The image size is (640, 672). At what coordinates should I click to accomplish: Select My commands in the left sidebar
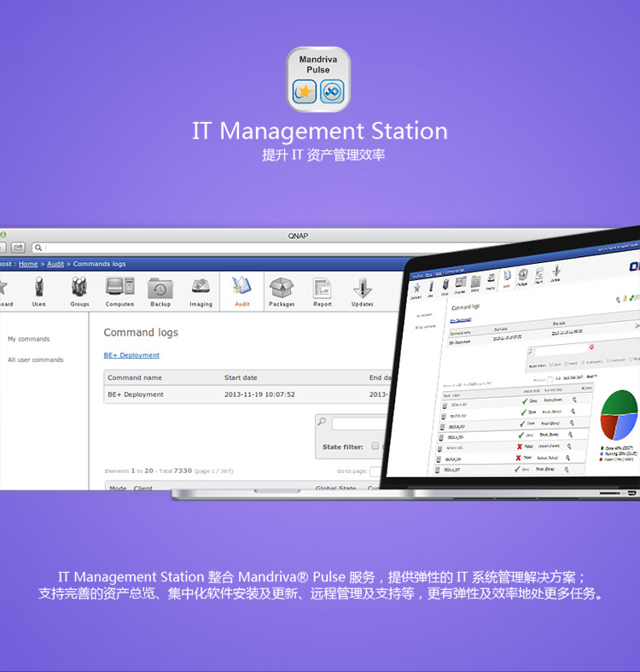pyautogui.click(x=29, y=339)
